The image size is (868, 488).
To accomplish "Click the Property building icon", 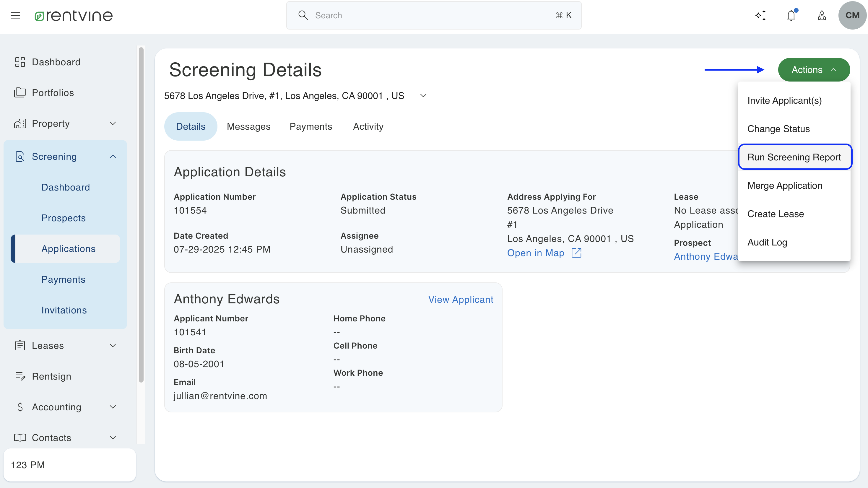I will (x=20, y=123).
